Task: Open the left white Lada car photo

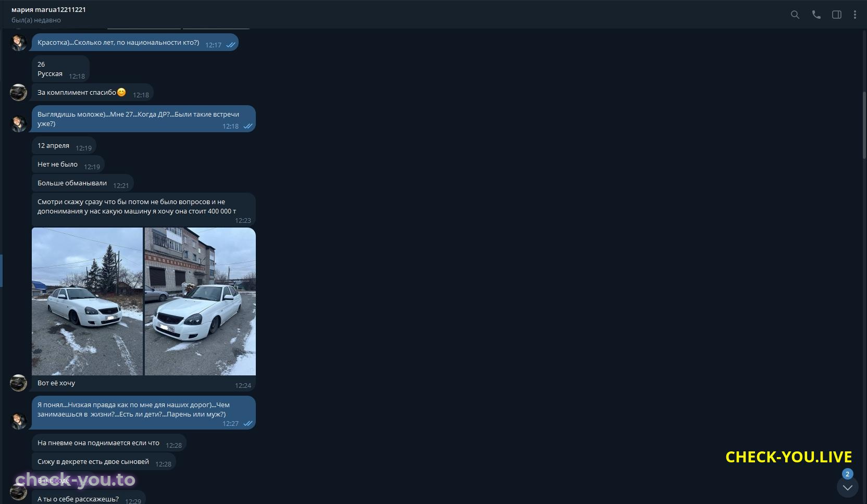Action: [87, 301]
